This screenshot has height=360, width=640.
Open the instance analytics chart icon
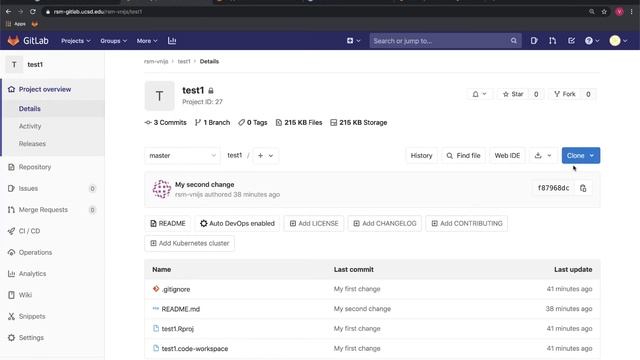172,41
